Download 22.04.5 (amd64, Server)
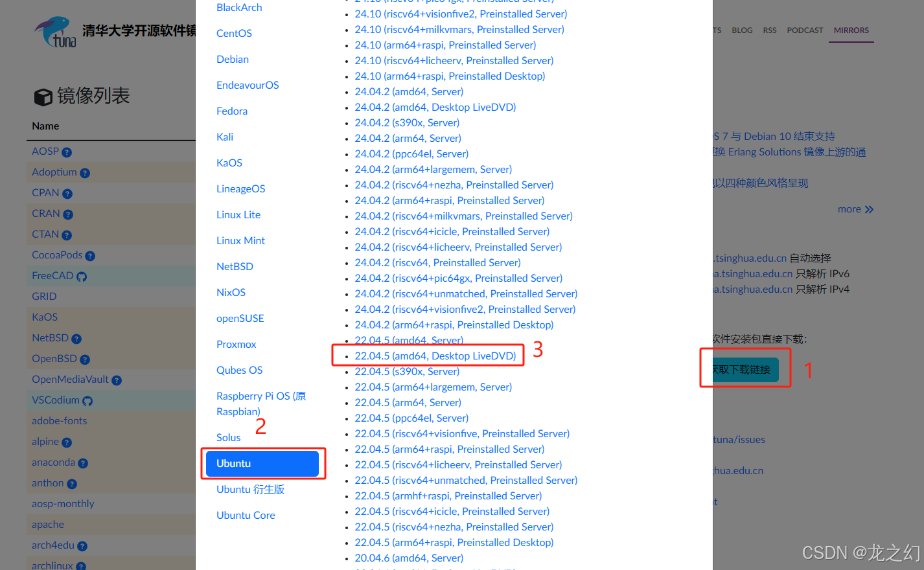 point(409,339)
